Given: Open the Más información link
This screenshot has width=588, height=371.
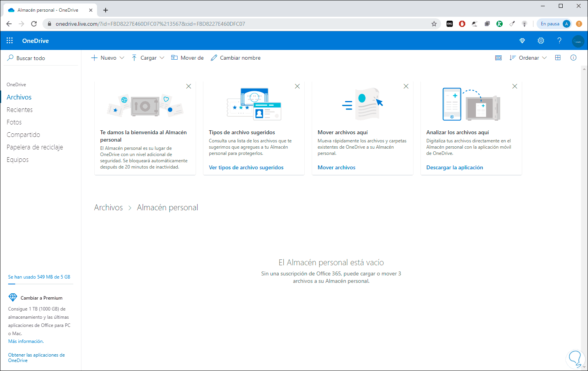Looking at the screenshot, I should click(26, 341).
